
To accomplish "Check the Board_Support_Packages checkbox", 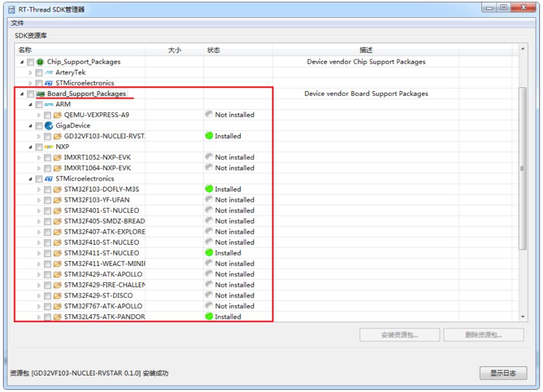I will pyautogui.click(x=31, y=94).
